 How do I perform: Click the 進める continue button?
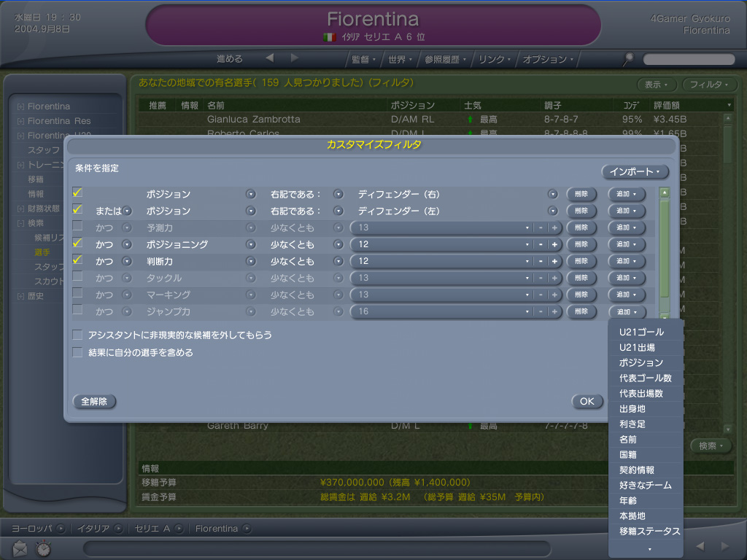(230, 58)
